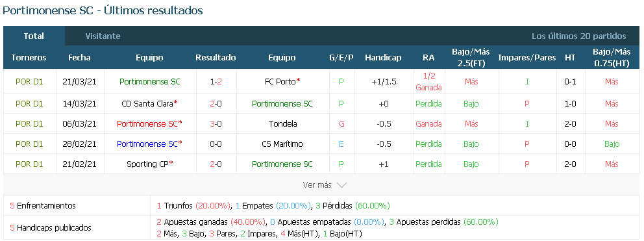The image size is (644, 241).
Task: Open the Los últimos 20 partidos filter
Action: (x=578, y=36)
